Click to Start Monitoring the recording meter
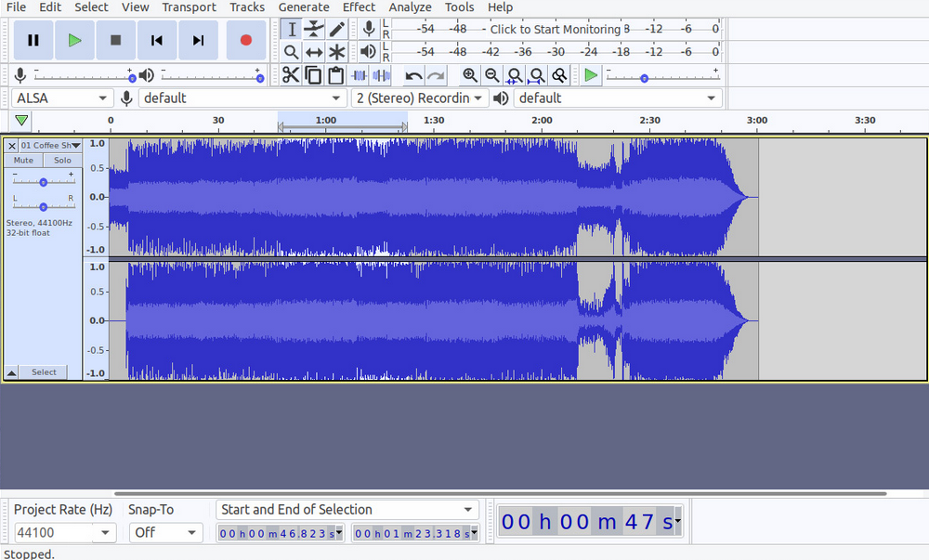 [558, 29]
